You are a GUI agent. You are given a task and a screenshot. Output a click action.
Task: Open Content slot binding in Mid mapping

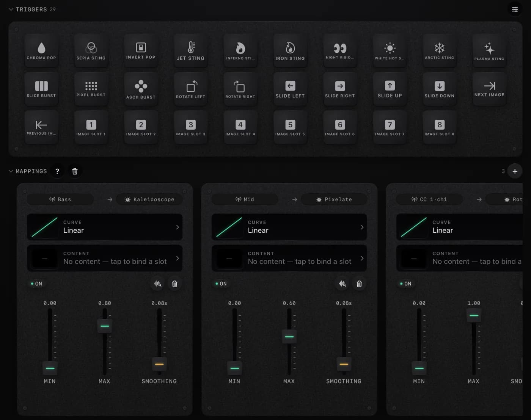pyautogui.click(x=289, y=258)
